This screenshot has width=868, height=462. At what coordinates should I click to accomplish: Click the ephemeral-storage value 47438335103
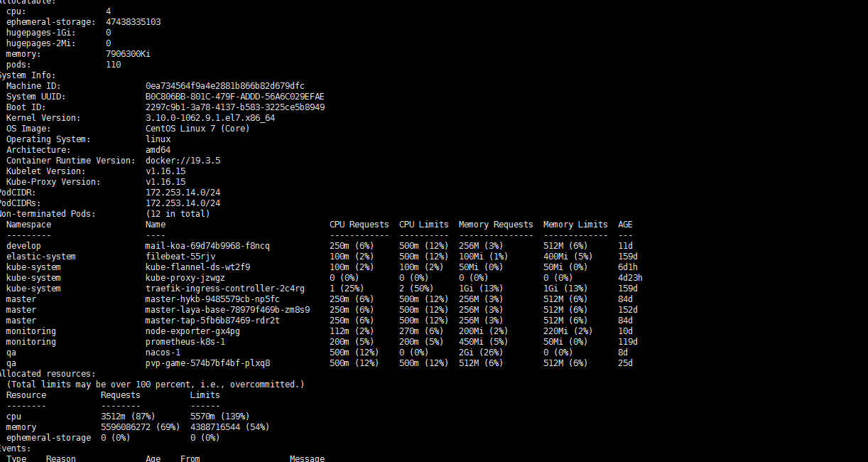[133, 22]
